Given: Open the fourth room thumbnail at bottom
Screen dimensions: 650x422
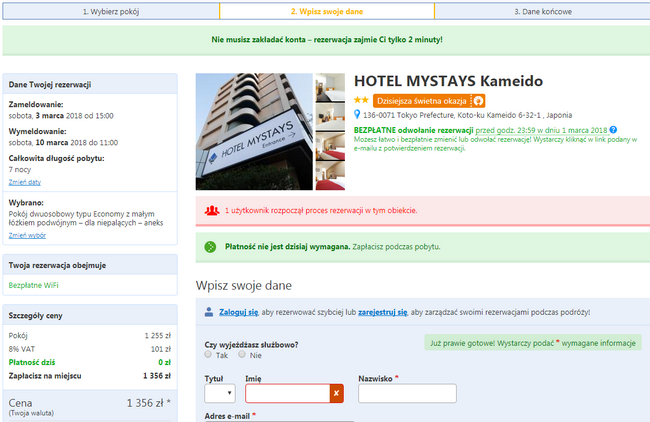Looking at the screenshot, I should [x=330, y=176].
